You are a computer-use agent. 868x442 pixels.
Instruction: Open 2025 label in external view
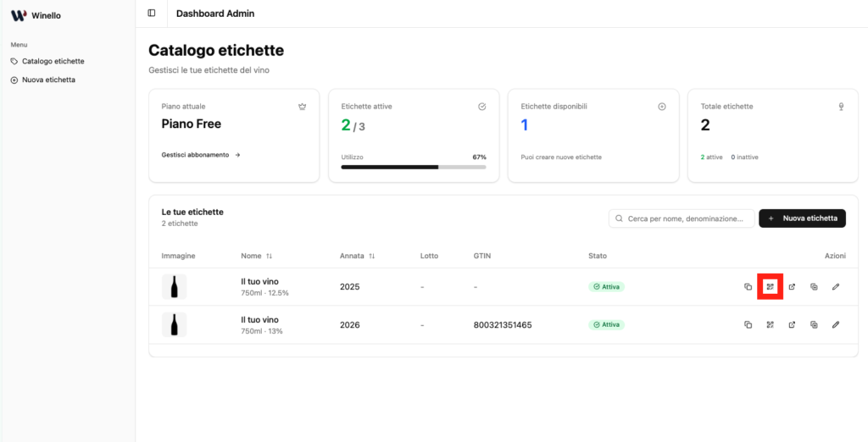pyautogui.click(x=792, y=287)
